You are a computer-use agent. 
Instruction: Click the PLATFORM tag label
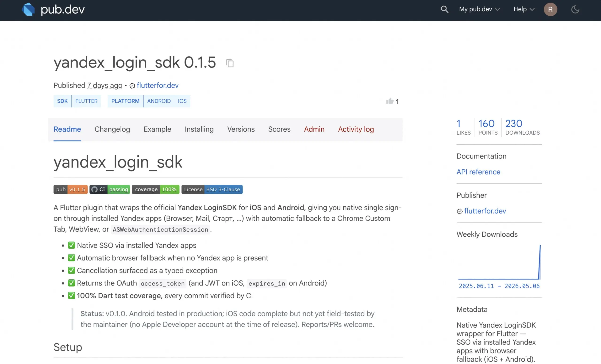click(x=125, y=101)
